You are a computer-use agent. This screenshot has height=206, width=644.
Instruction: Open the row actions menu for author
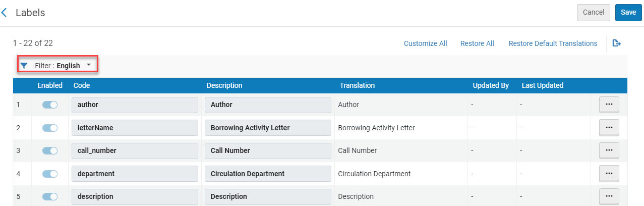(609, 105)
